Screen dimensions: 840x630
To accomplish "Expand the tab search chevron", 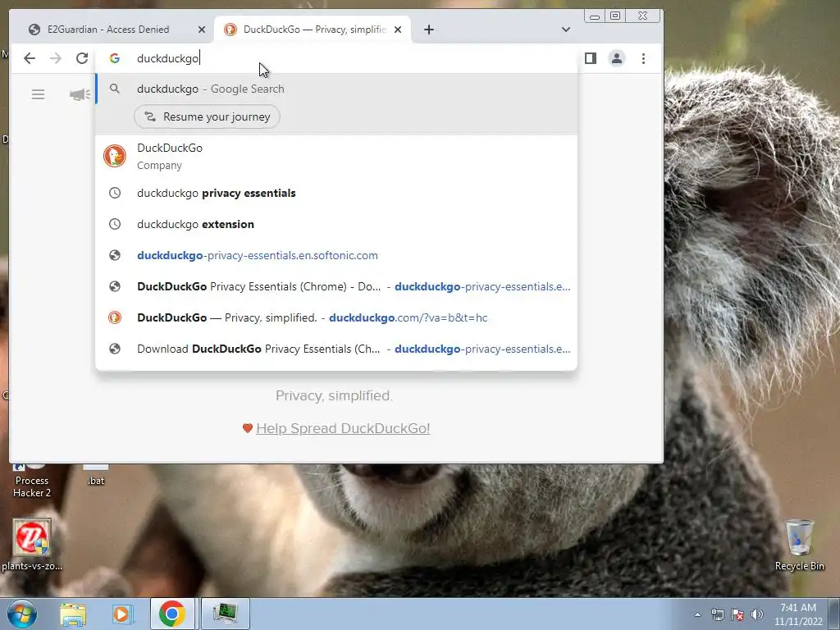I will [x=566, y=30].
